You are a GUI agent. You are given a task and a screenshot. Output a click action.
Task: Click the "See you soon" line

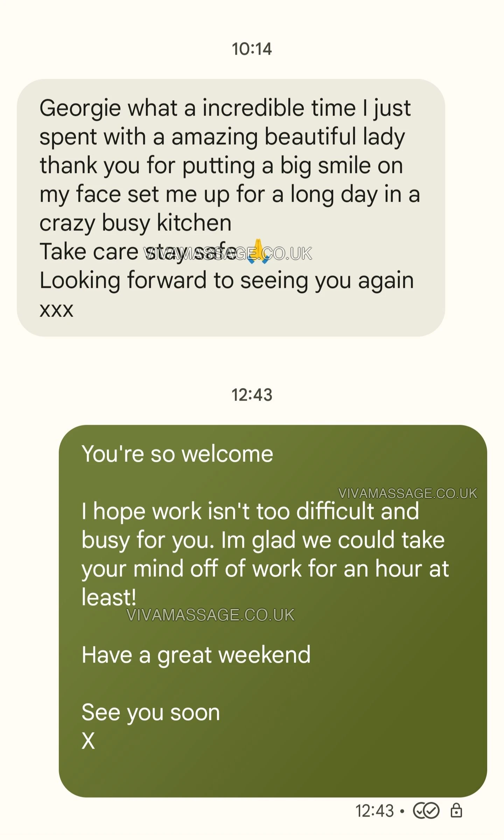coord(150,712)
